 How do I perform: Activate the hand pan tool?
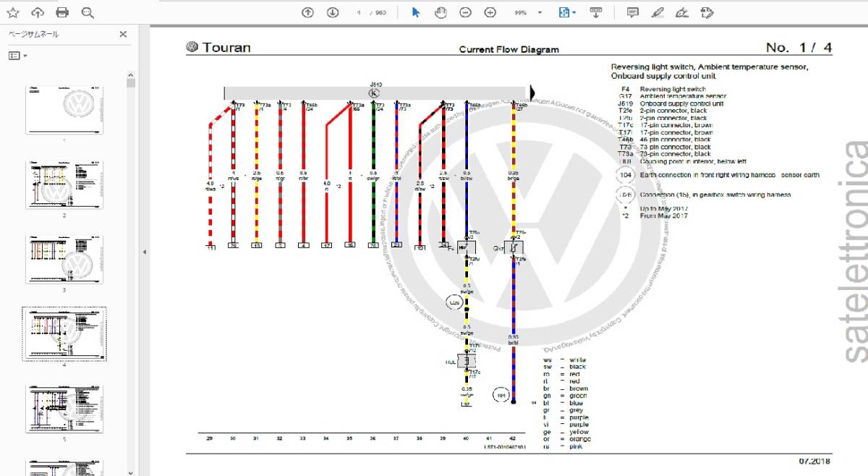point(441,12)
